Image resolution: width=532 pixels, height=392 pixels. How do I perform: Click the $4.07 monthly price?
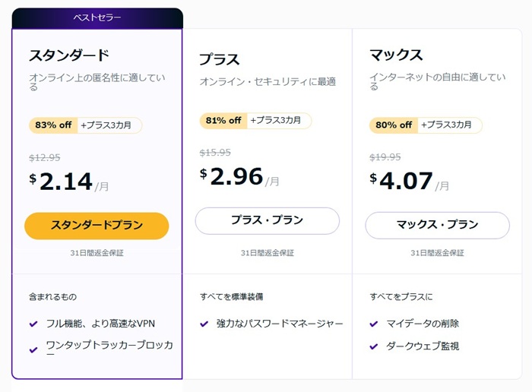pyautogui.click(x=406, y=182)
